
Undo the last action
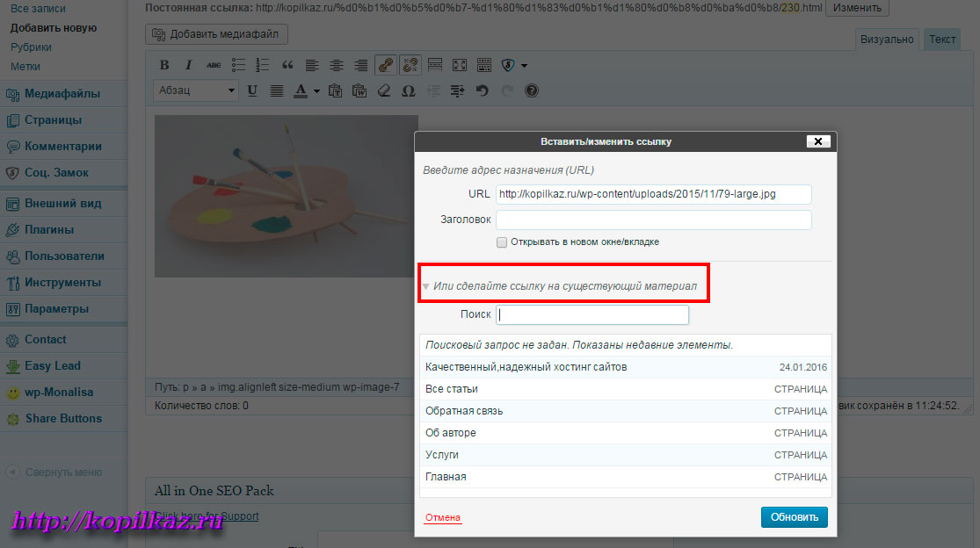(482, 90)
